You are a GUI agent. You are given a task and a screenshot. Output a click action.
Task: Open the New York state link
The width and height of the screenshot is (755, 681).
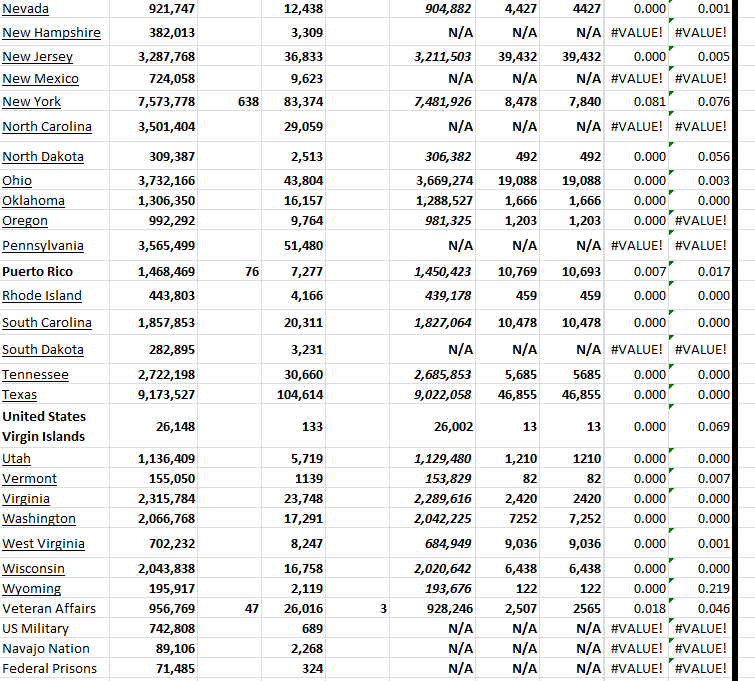(31, 102)
